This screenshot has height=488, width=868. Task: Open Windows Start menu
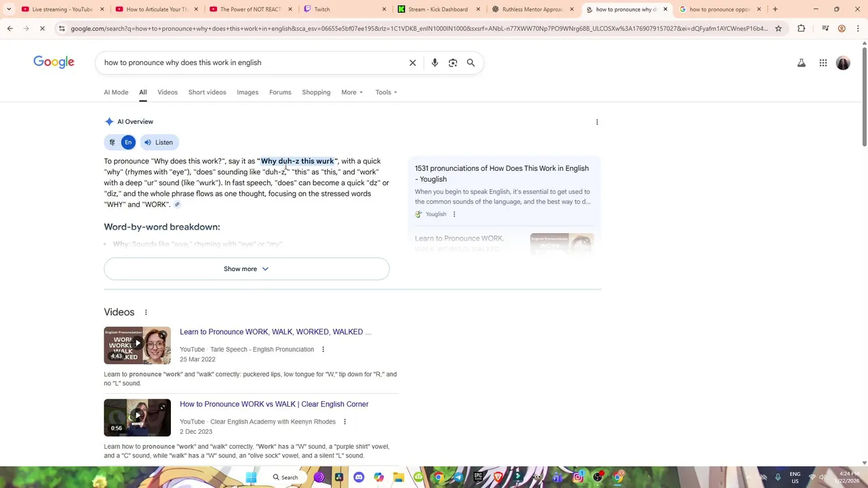(x=251, y=477)
